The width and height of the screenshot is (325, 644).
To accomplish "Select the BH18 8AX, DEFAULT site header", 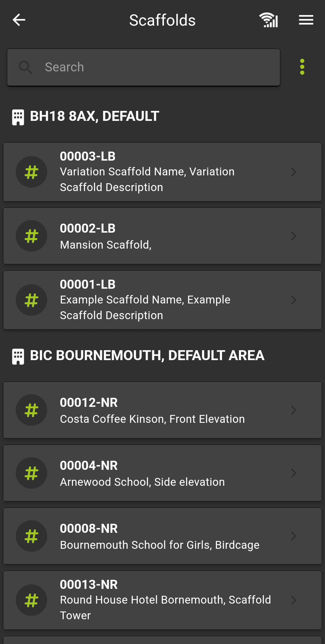I will [94, 116].
